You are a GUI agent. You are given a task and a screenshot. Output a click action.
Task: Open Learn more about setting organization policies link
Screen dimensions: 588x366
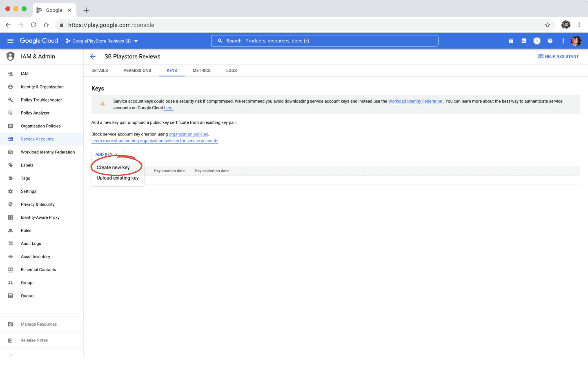(155, 141)
